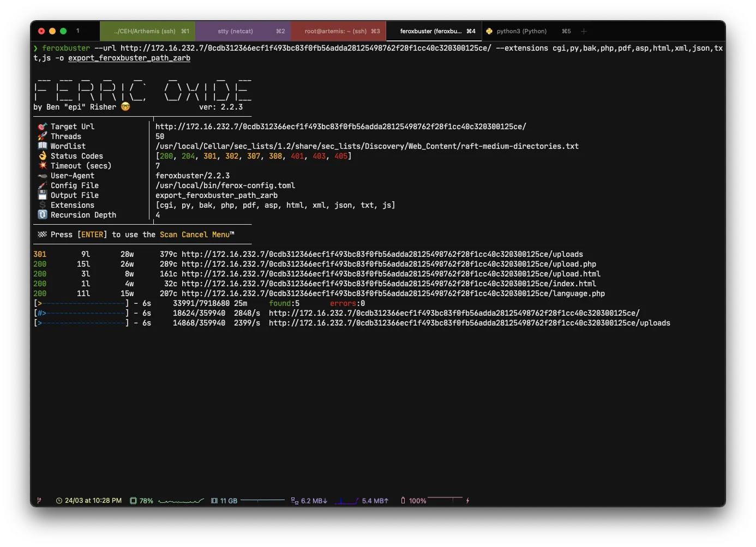The width and height of the screenshot is (756, 547).
Task: Click the upload.php URL in results
Action: click(388, 264)
